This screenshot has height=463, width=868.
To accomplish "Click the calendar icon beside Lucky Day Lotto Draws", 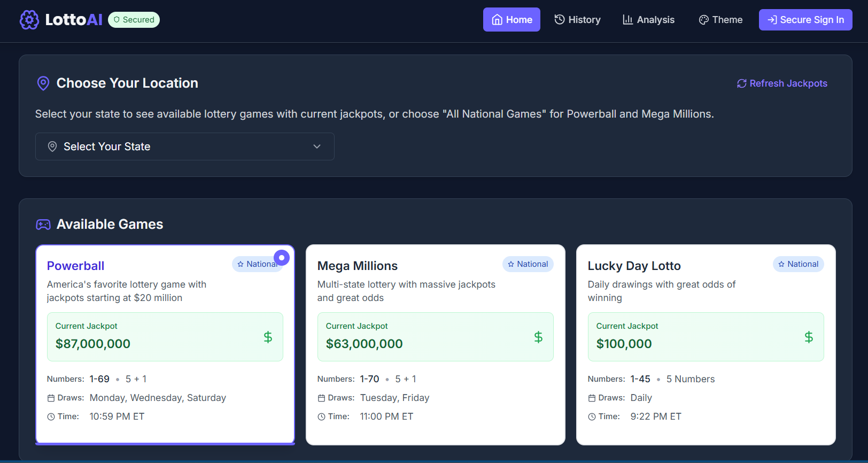I will tap(592, 398).
